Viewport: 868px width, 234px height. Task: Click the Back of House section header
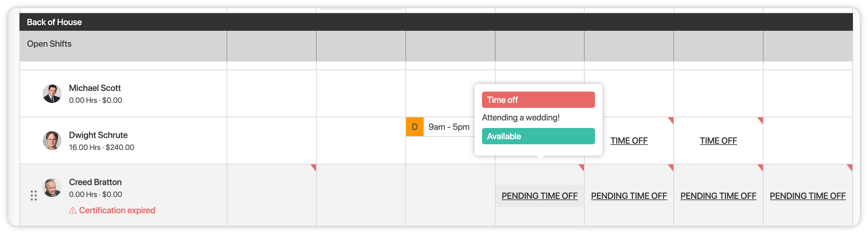[54, 22]
